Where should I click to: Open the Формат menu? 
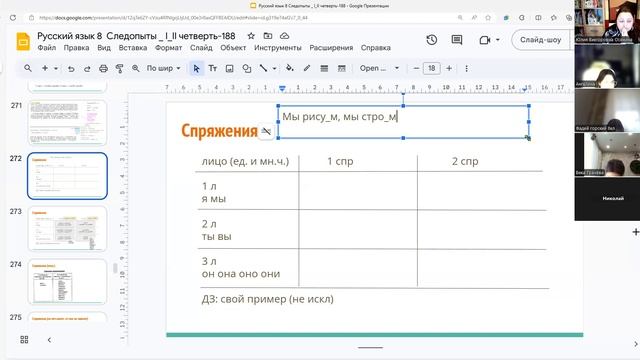click(169, 48)
